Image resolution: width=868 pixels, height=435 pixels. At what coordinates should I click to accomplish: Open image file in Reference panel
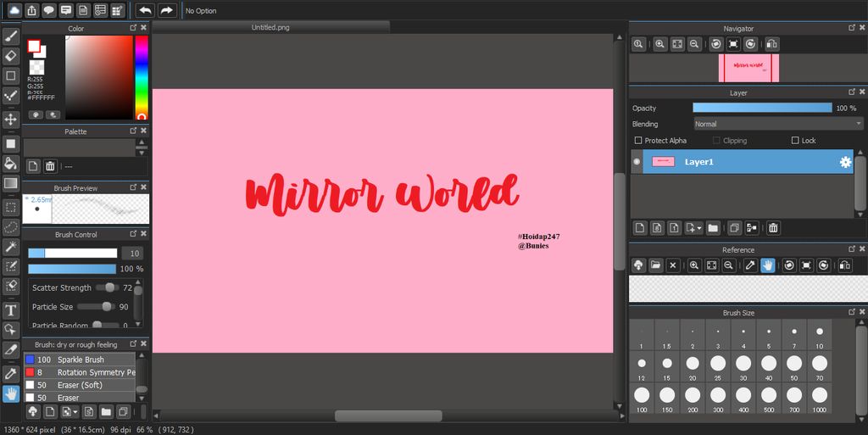[x=656, y=265]
